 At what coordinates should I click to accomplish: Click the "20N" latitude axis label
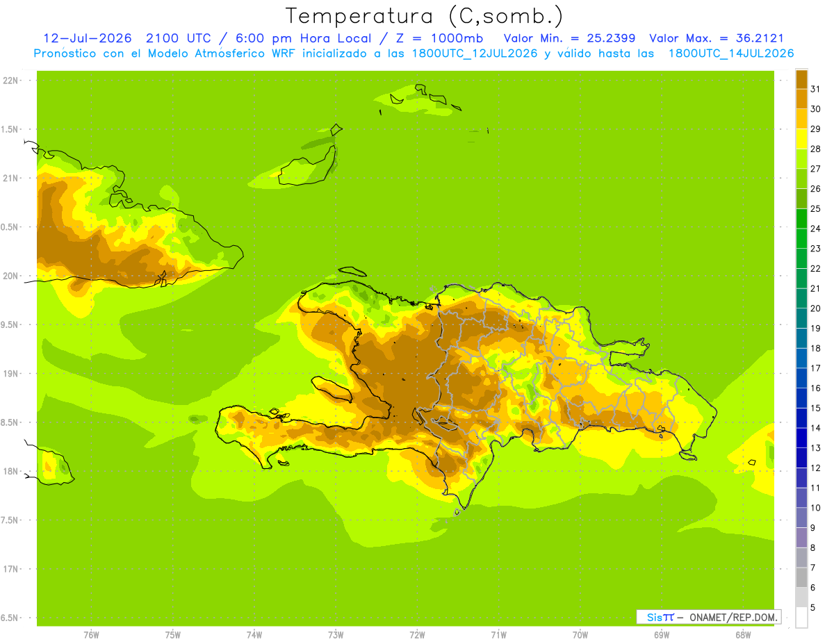tap(10, 276)
